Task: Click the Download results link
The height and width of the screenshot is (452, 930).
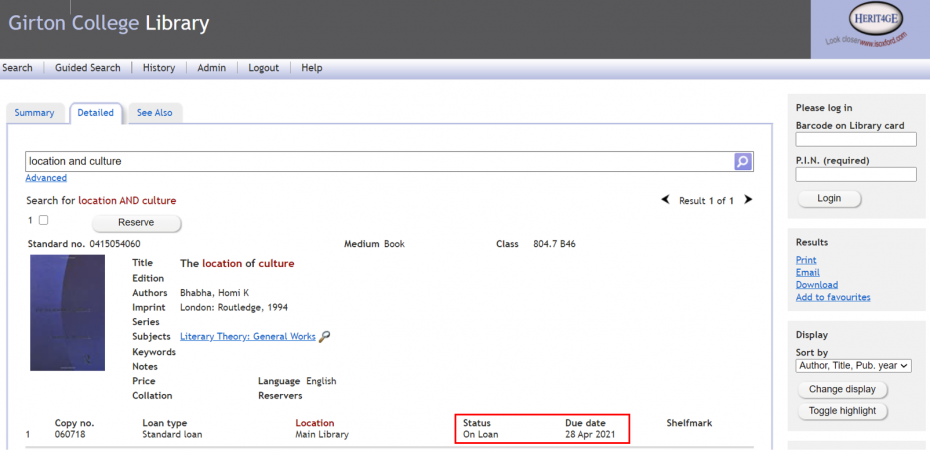Action: tap(816, 285)
